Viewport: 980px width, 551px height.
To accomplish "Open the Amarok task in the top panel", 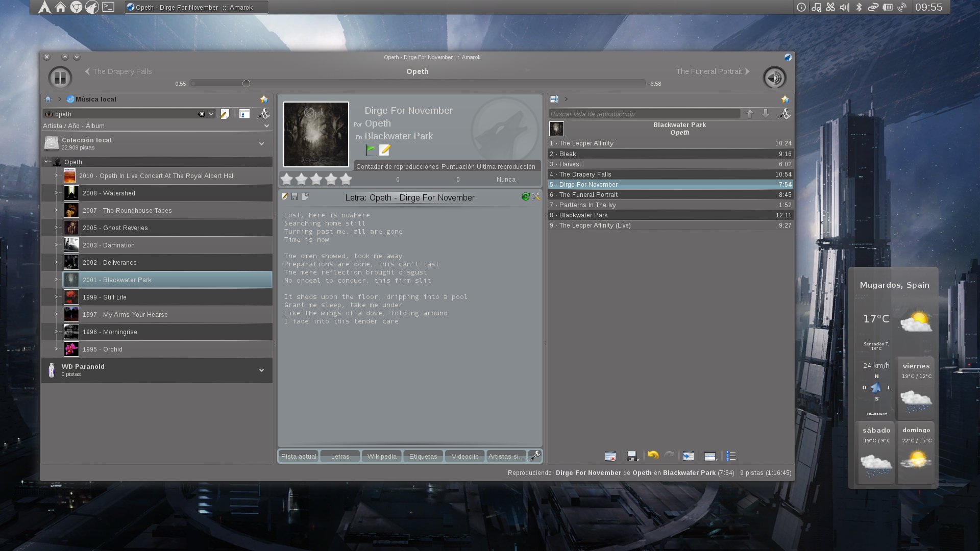I will (197, 7).
